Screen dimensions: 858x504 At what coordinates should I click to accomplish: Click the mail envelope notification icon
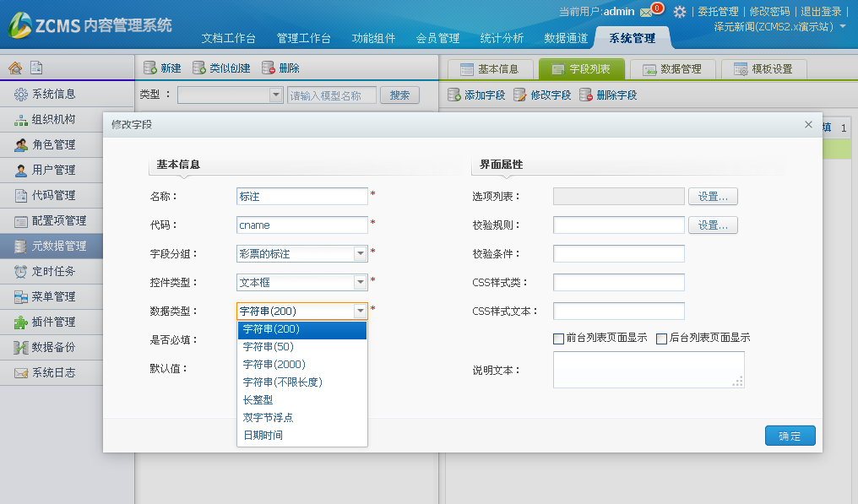(646, 12)
